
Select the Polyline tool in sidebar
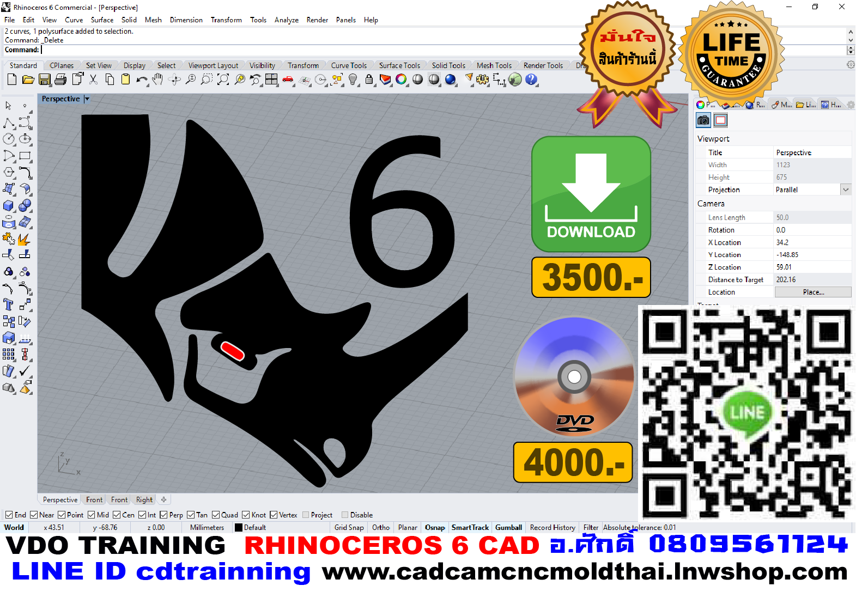coord(9,123)
